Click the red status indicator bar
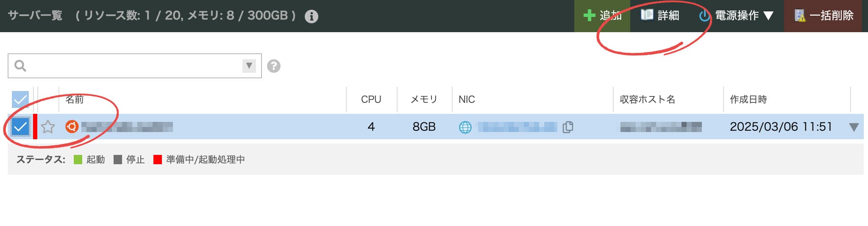Viewport: 868px width, 226px height. [x=35, y=127]
